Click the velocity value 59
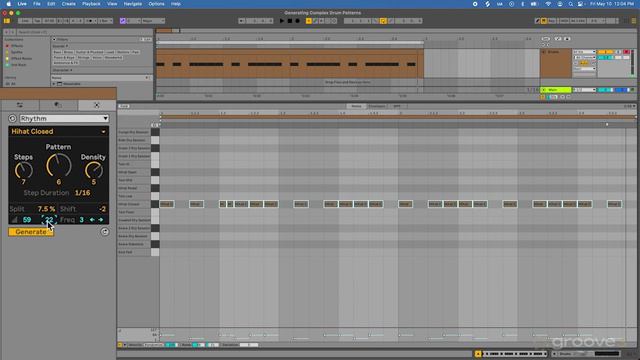640x360 pixels. (27, 220)
